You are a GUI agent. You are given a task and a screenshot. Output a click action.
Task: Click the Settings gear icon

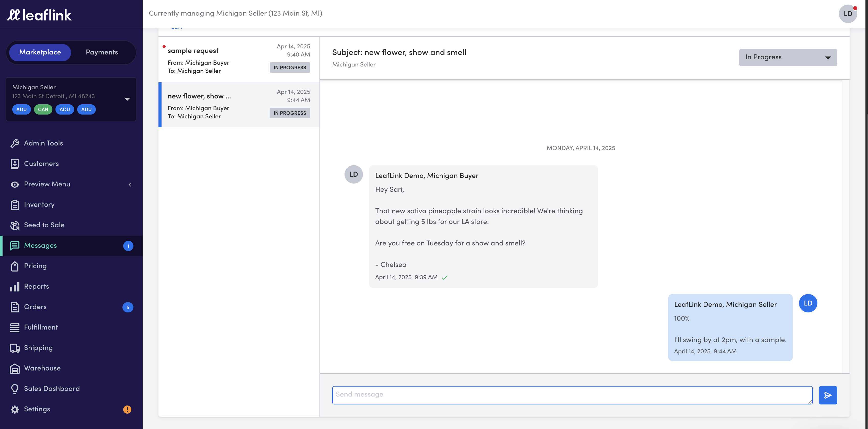point(15,410)
